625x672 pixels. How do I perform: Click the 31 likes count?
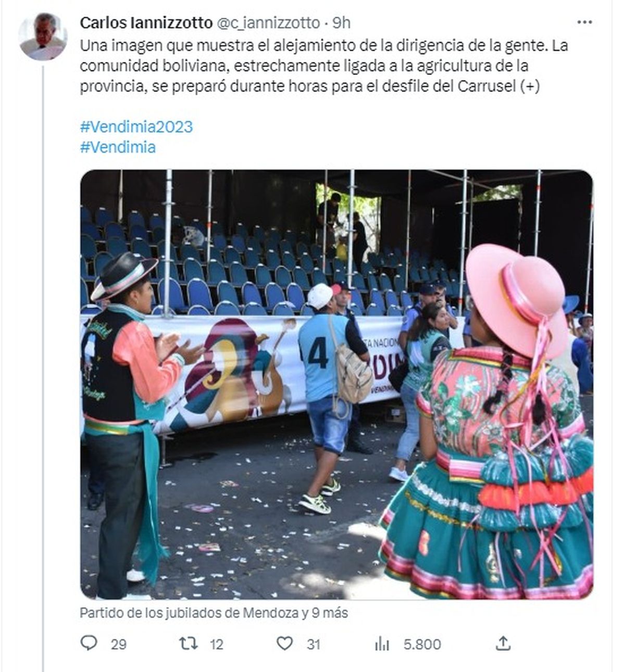313,644
